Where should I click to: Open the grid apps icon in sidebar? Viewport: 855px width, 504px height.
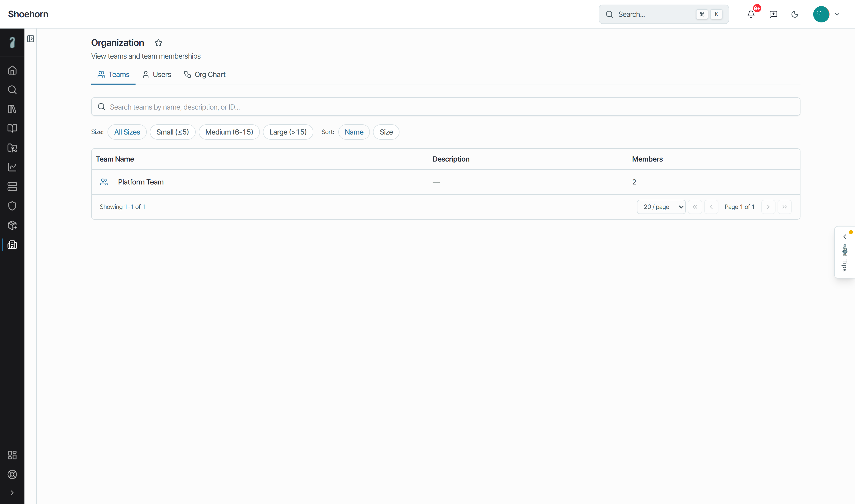(x=12, y=455)
